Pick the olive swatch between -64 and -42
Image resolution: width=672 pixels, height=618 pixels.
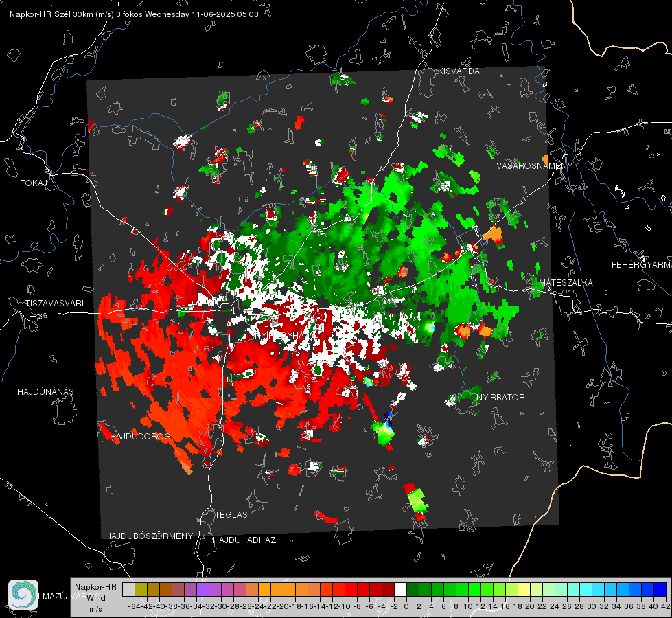[x=141, y=590]
